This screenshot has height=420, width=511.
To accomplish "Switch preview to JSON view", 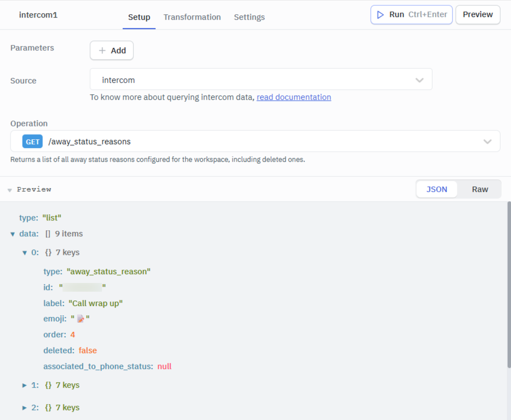I will pyautogui.click(x=436, y=189).
